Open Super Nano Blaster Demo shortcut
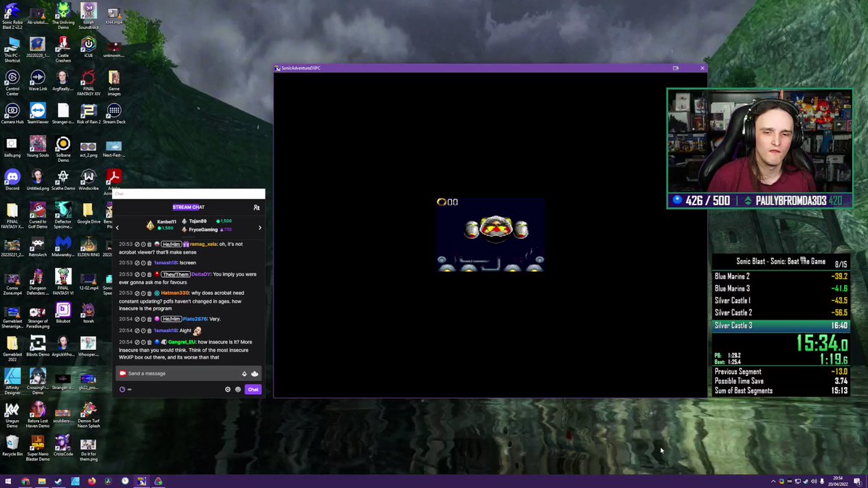Viewport: 868px width, 488px height. point(38,449)
